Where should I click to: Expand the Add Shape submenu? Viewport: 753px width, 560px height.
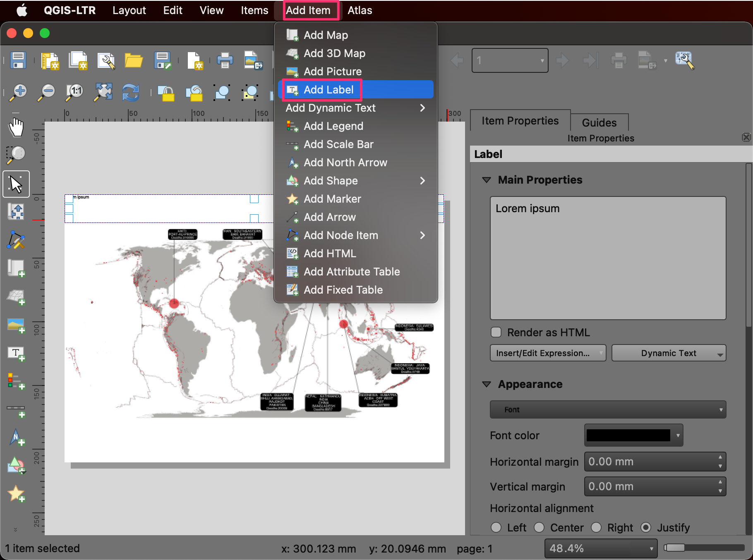point(355,181)
